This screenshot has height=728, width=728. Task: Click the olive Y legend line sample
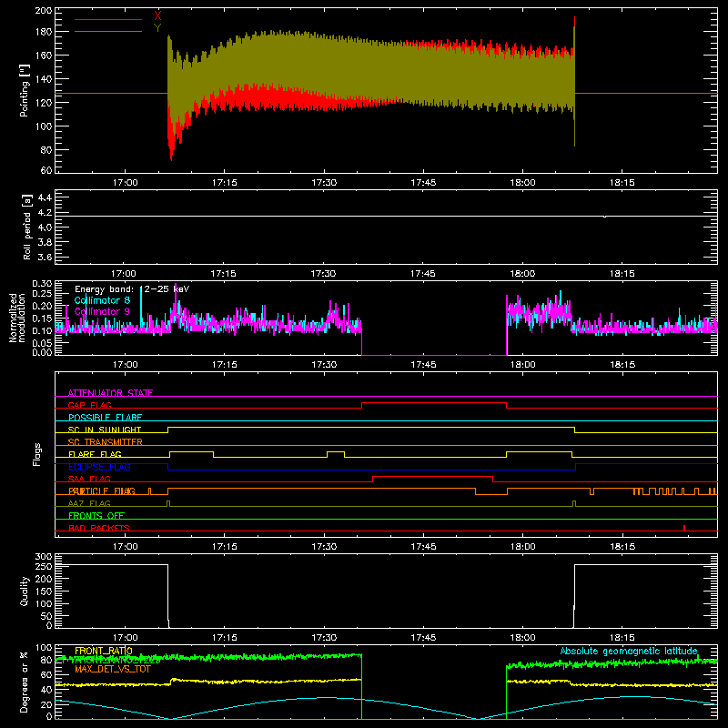108,31
